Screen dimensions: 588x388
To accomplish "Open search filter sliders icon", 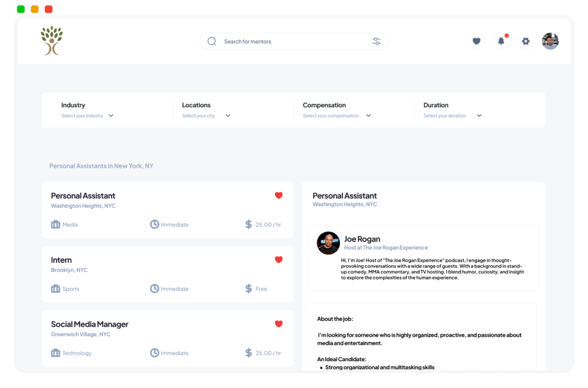I will 376,42.
